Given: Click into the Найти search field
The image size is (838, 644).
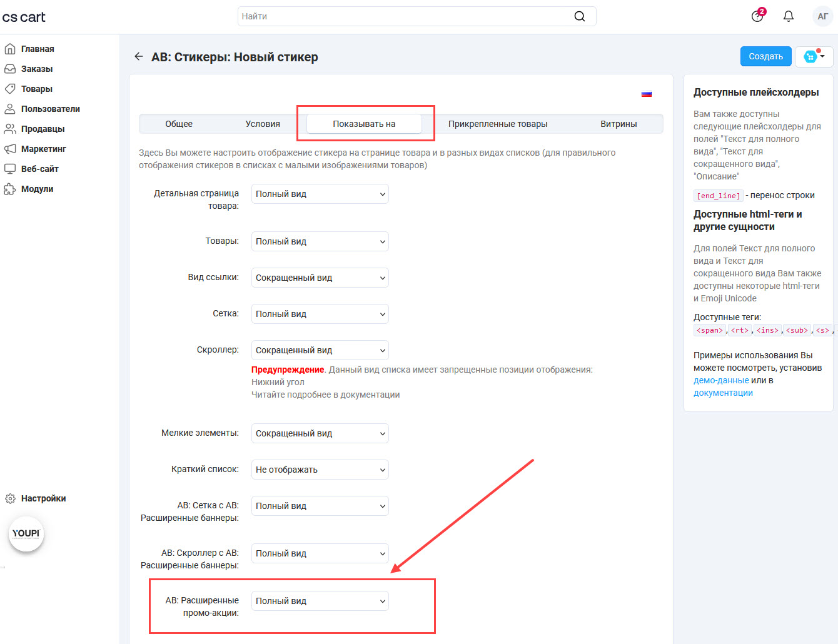Looking at the screenshot, I should (400, 16).
